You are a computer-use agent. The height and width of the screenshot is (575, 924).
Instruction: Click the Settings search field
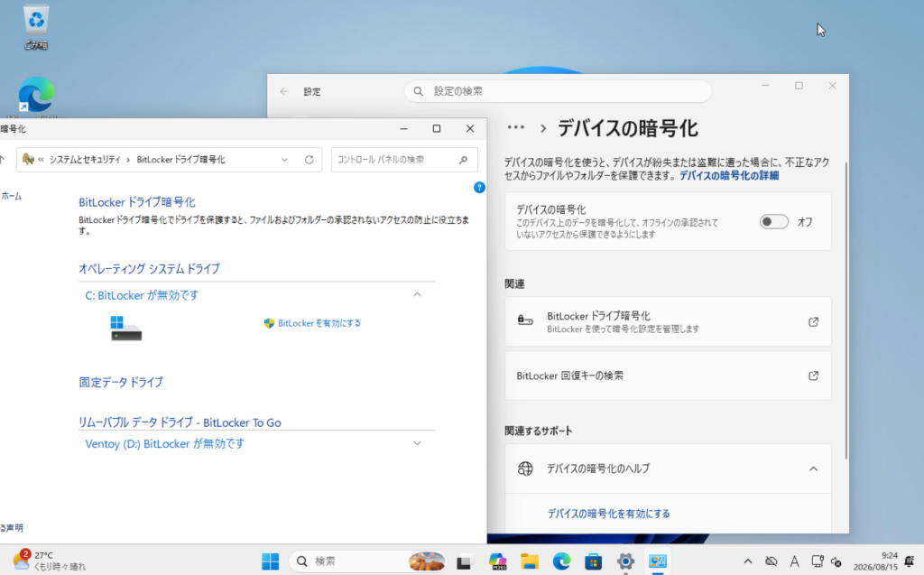[558, 91]
